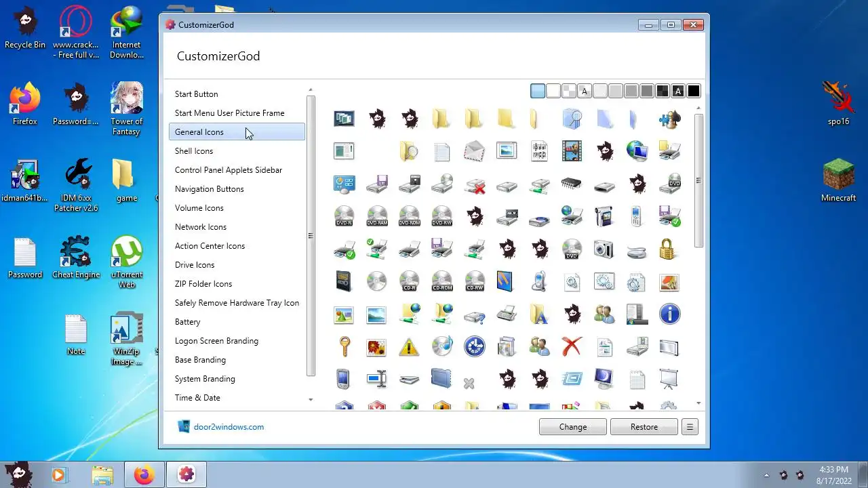868x488 pixels.
Task: Choose the light blue preview background swatch
Action: click(x=538, y=91)
